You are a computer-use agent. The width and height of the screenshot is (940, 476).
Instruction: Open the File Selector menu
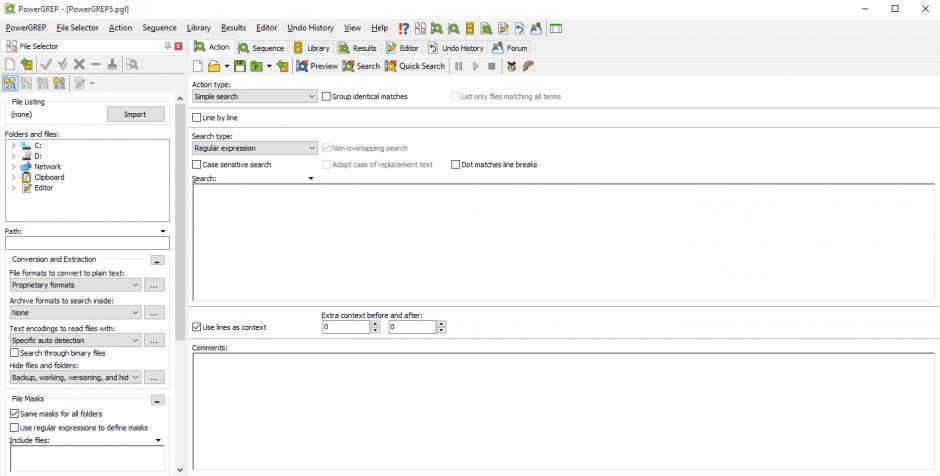point(77,28)
